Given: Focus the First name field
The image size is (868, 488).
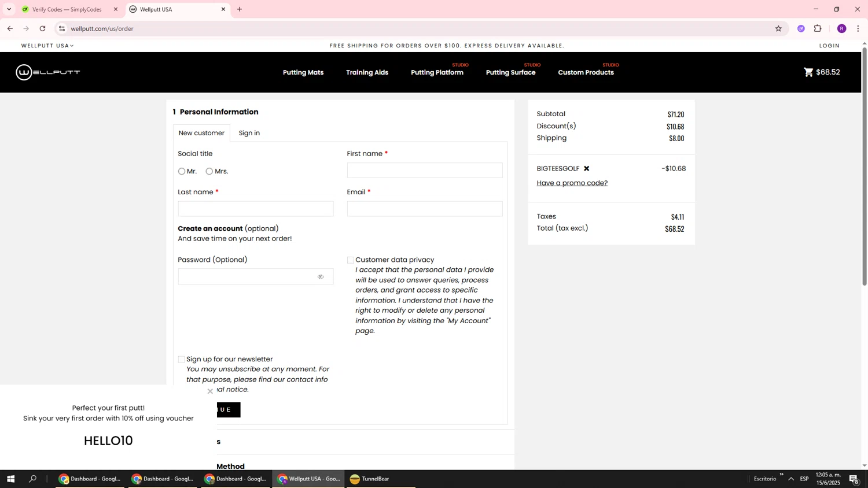Looking at the screenshot, I should (425, 171).
